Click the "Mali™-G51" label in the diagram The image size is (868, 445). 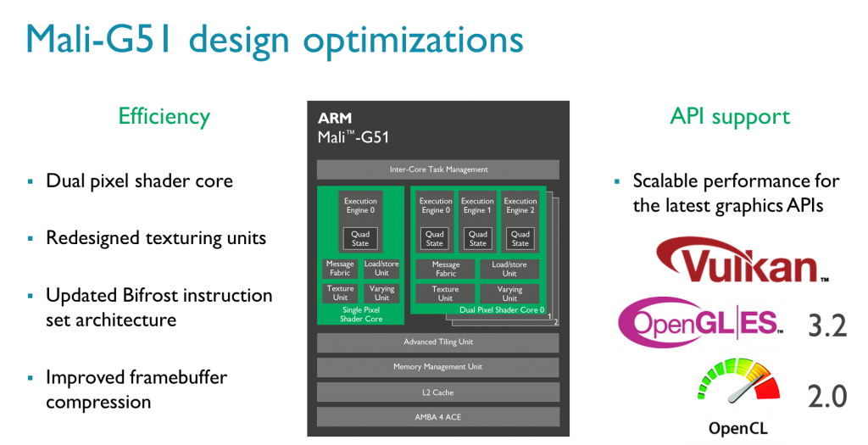point(353,136)
